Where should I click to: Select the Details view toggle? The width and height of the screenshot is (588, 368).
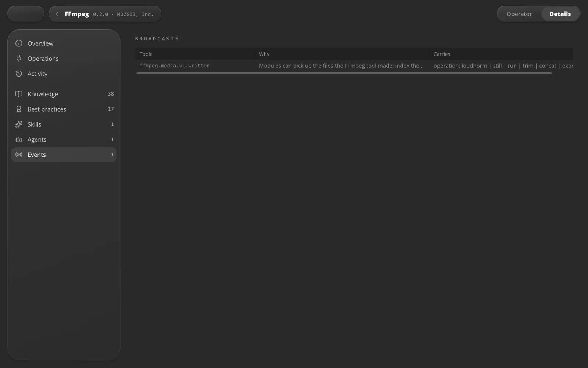pyautogui.click(x=560, y=14)
